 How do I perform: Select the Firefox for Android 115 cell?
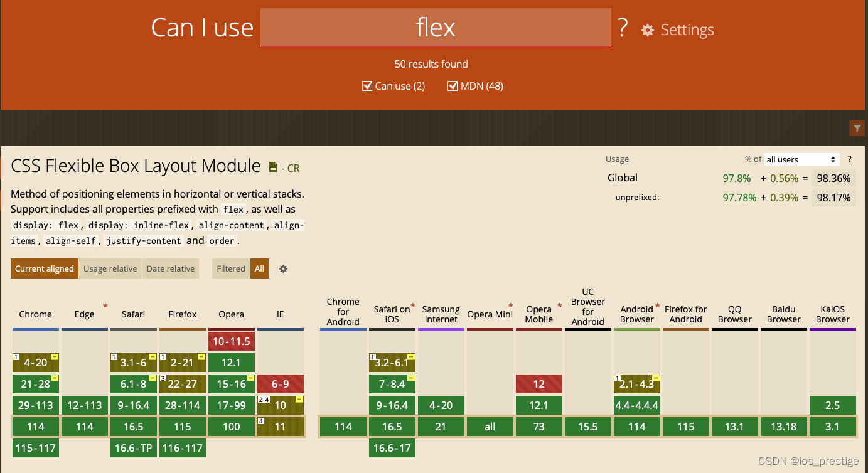(x=686, y=427)
